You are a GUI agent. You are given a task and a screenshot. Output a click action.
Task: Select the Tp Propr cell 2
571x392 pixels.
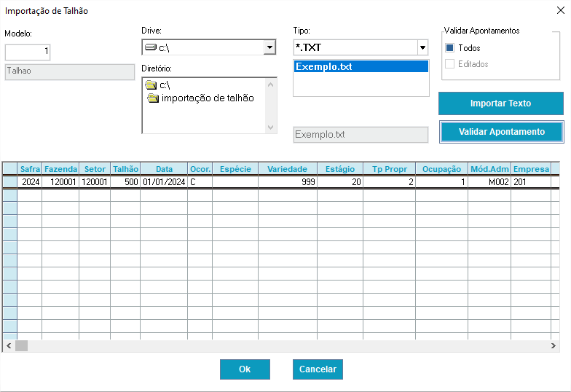[389, 182]
